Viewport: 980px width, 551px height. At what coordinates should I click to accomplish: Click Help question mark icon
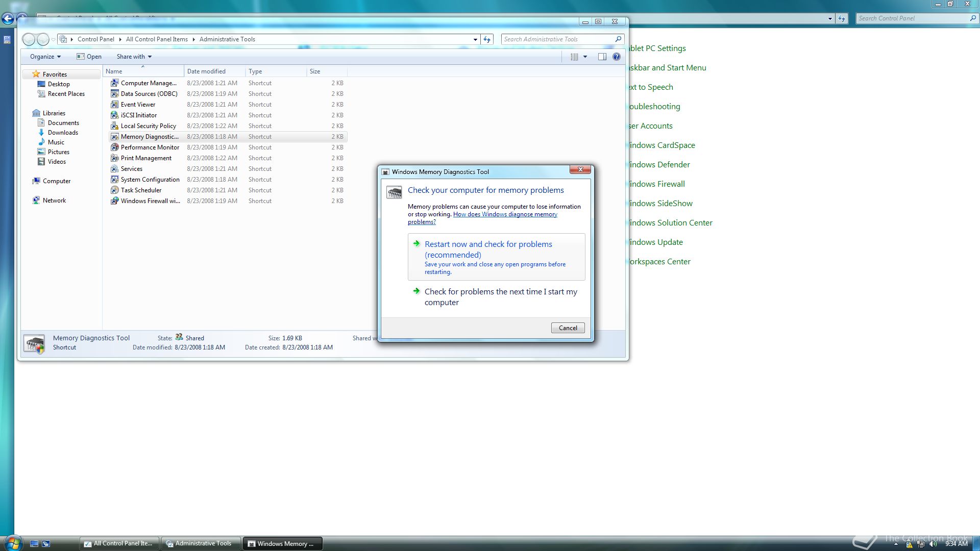tap(617, 57)
